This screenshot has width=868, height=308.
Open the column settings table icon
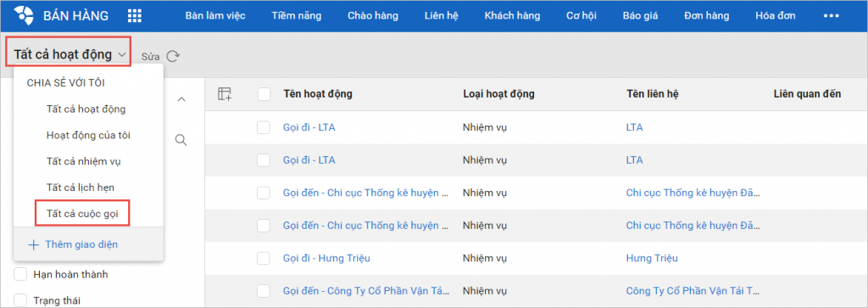tap(224, 94)
